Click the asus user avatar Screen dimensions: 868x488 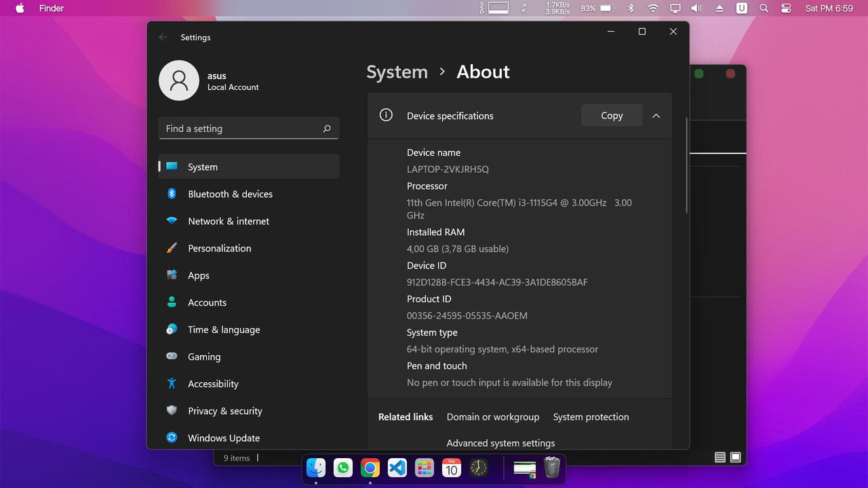(x=179, y=81)
